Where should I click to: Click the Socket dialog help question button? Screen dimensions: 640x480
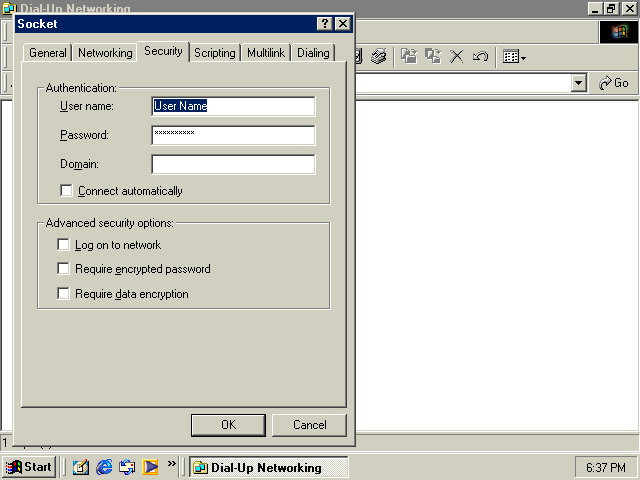tap(324, 24)
